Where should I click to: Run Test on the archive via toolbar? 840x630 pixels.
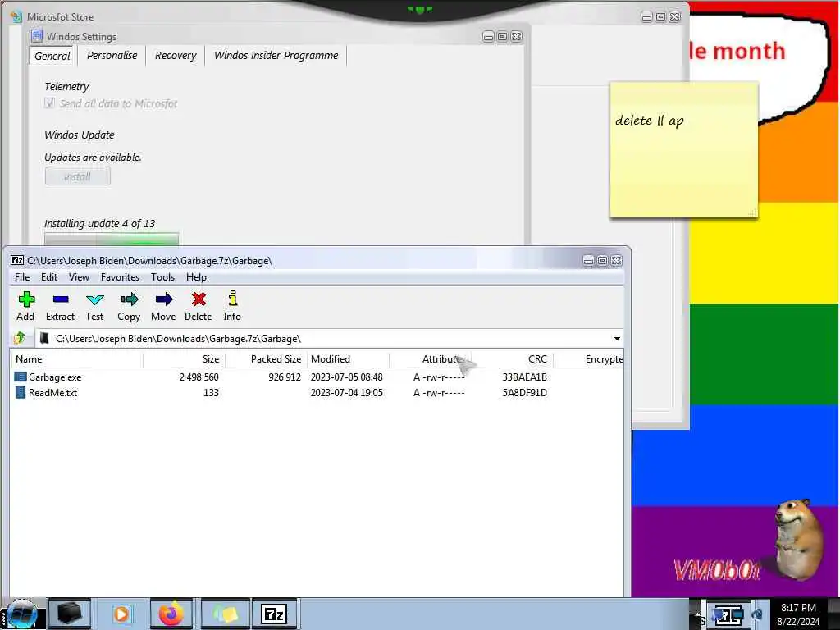pos(95,299)
